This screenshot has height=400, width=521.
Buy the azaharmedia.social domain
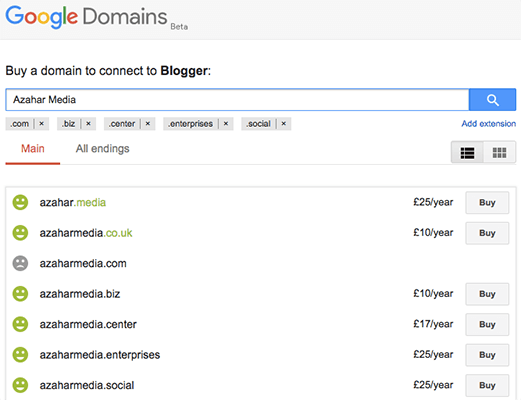[x=487, y=385]
